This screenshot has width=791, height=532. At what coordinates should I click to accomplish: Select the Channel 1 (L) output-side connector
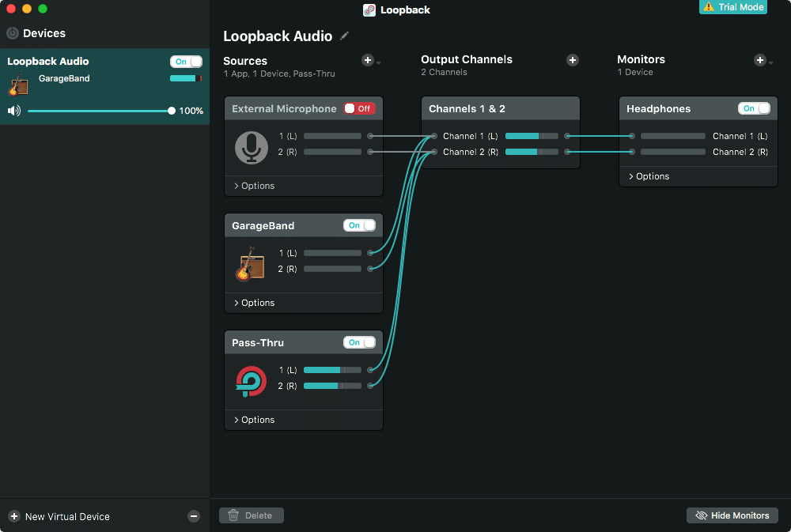click(x=567, y=136)
